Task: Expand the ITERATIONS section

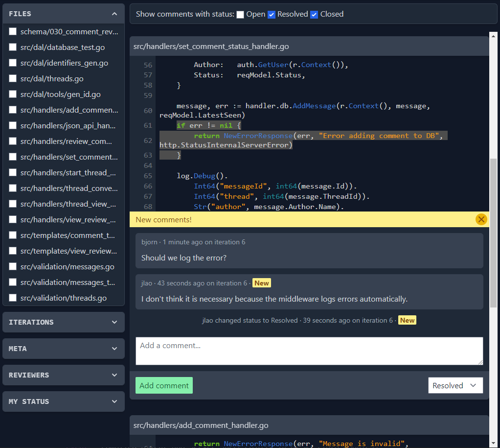Action: point(63,322)
